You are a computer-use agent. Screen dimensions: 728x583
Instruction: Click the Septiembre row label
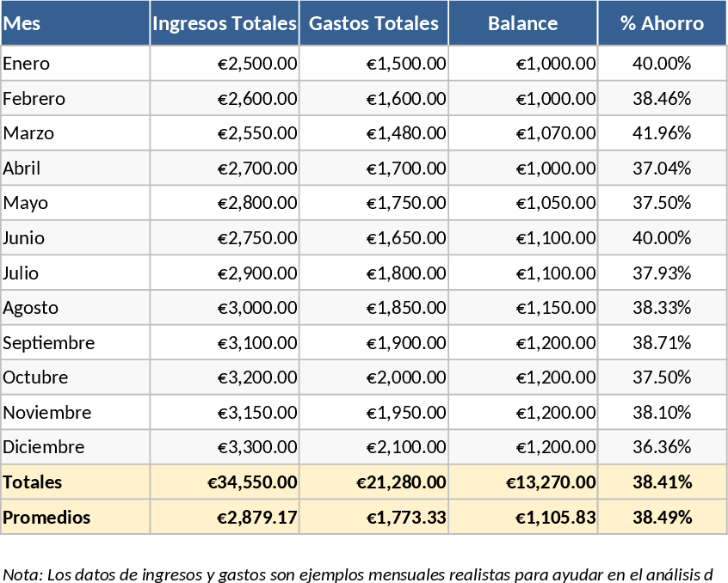tap(75, 343)
